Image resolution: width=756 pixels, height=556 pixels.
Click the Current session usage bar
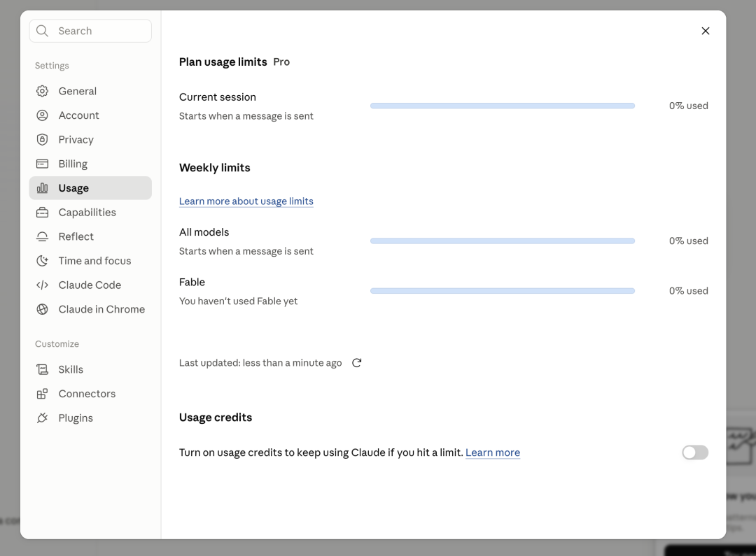tap(503, 106)
